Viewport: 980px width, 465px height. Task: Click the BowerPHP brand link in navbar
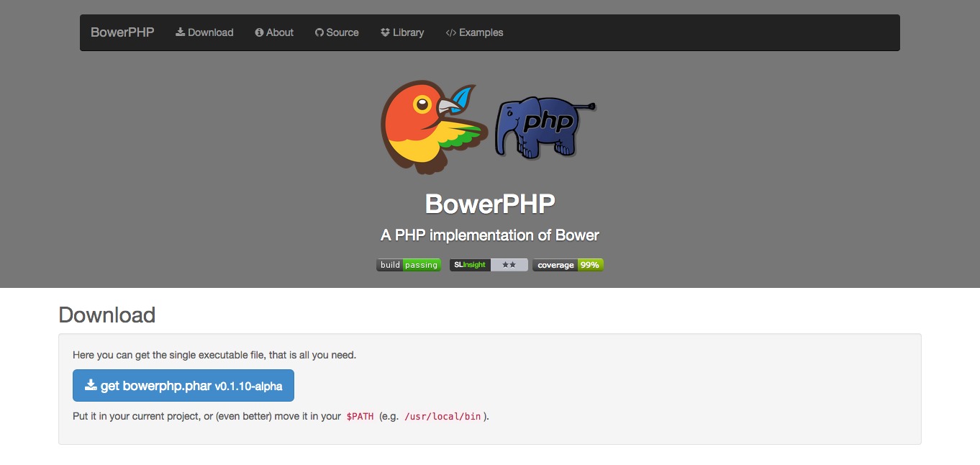click(122, 32)
